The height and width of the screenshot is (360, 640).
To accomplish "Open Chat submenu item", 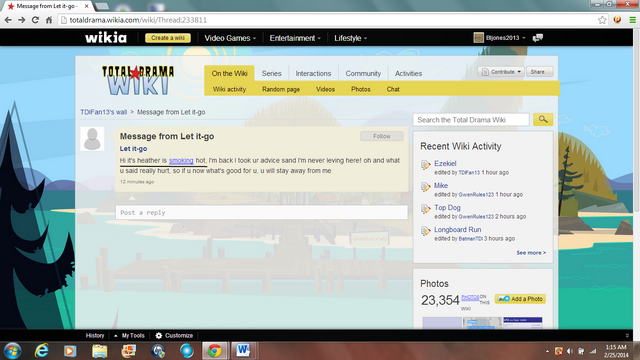I will click(x=393, y=89).
